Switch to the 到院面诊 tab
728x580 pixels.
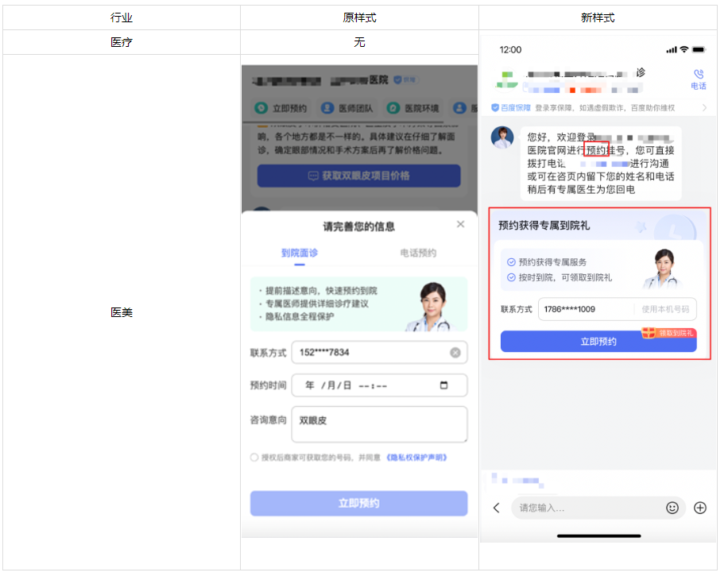pyautogui.click(x=300, y=253)
